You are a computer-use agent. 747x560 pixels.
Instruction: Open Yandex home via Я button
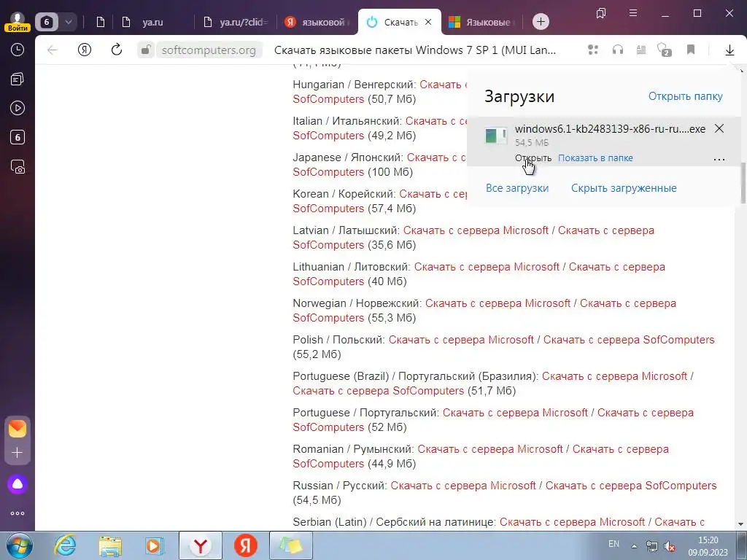pyautogui.click(x=85, y=50)
